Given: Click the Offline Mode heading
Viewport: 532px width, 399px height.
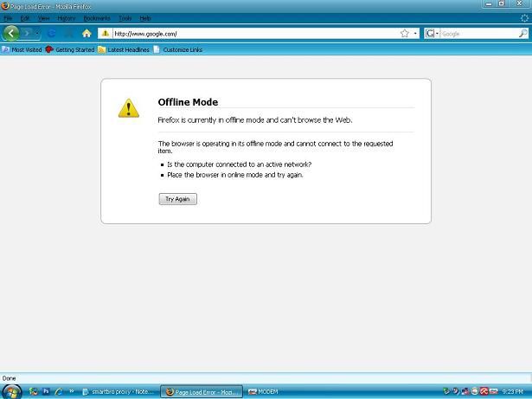Looking at the screenshot, I should (x=188, y=102).
